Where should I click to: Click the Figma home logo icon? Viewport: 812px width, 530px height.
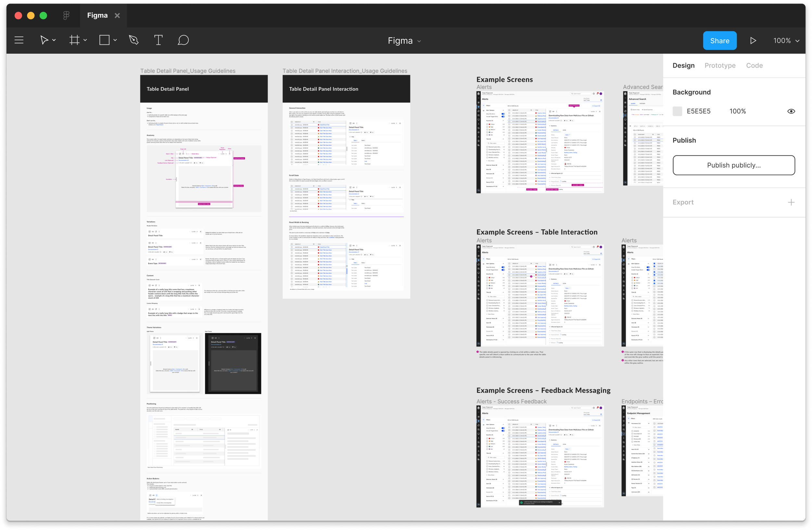tap(67, 15)
